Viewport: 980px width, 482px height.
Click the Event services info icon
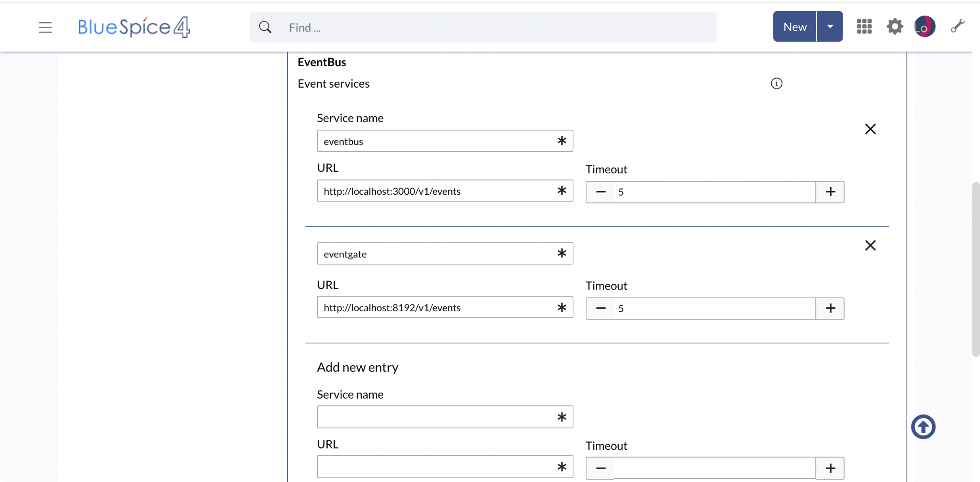[776, 83]
